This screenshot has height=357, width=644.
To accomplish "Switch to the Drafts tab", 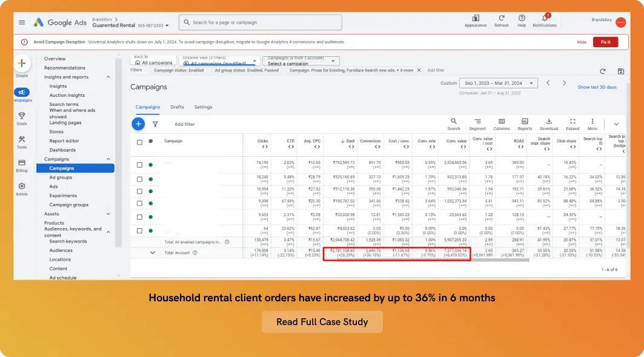I will coord(177,107).
